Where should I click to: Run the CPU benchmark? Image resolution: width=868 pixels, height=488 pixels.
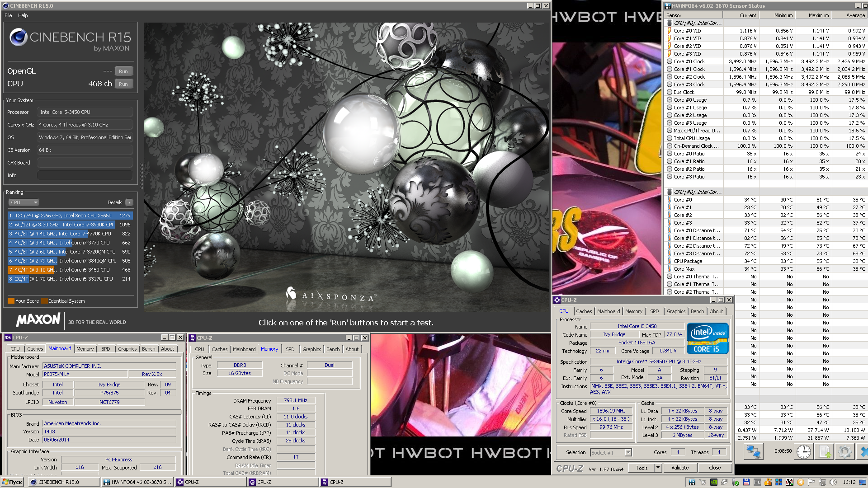[123, 84]
